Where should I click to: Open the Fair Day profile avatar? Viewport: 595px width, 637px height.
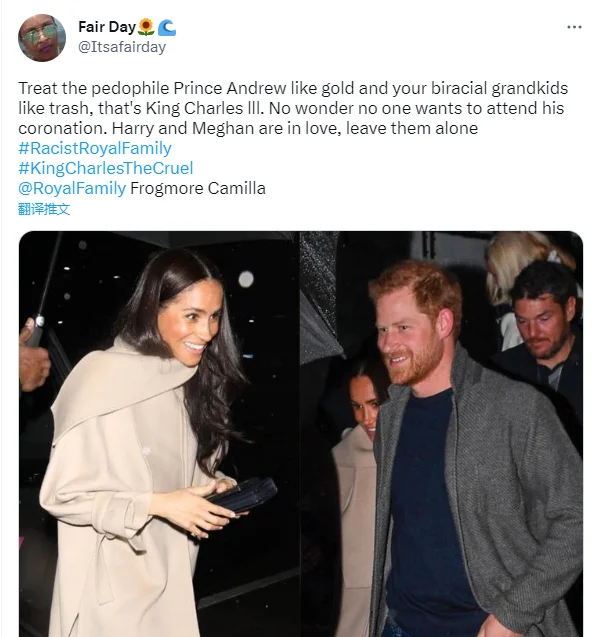(x=42, y=38)
